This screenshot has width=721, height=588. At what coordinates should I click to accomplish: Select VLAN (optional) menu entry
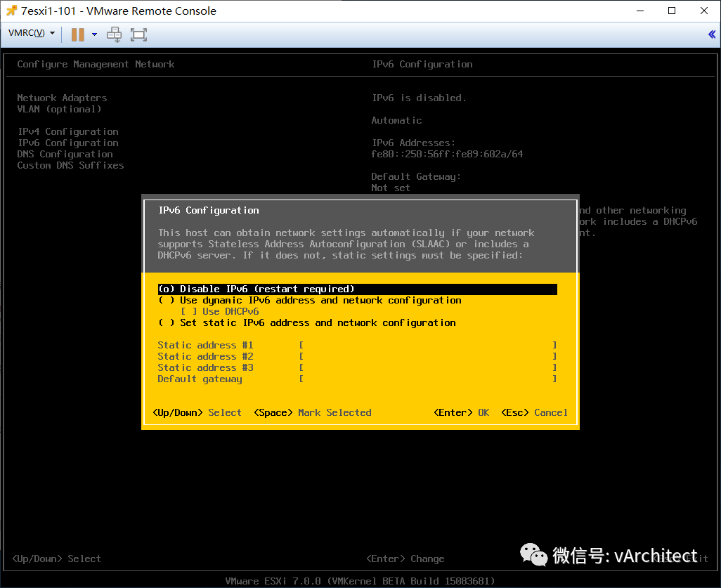click(x=59, y=109)
